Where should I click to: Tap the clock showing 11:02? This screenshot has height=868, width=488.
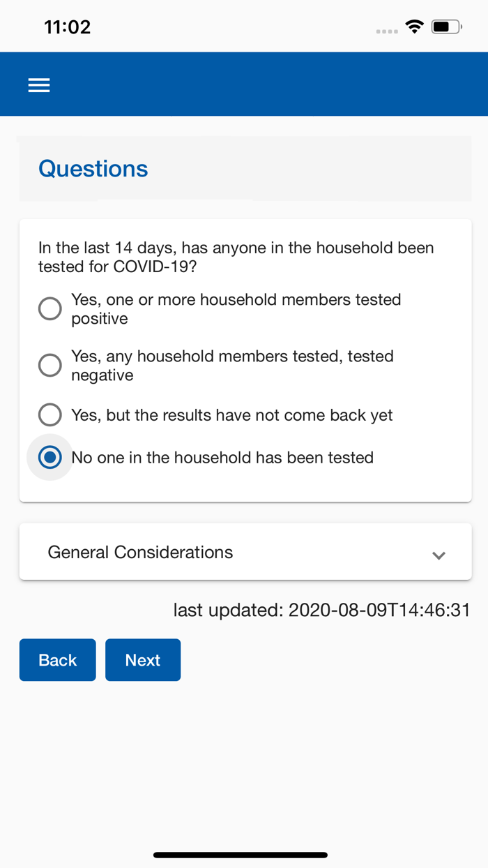[68, 27]
